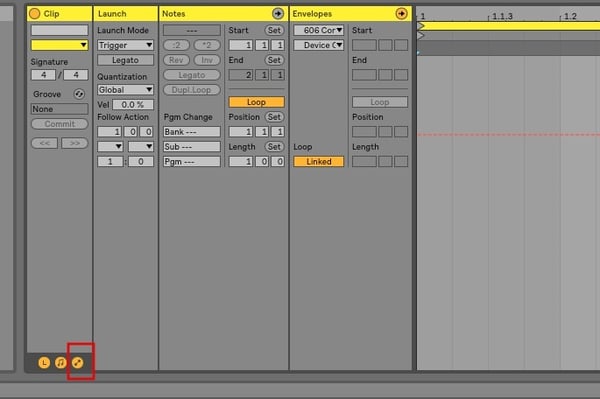Select the signature numerator field

43,75
